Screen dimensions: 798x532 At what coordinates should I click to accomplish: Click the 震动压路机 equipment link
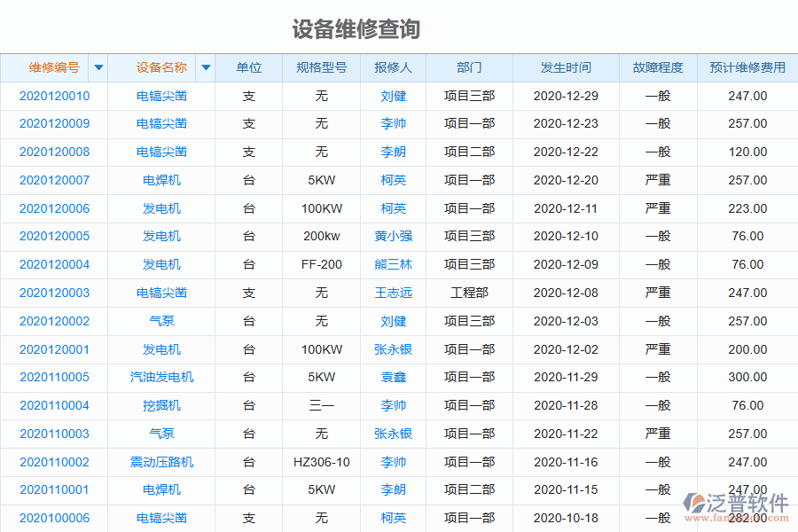coord(161,461)
